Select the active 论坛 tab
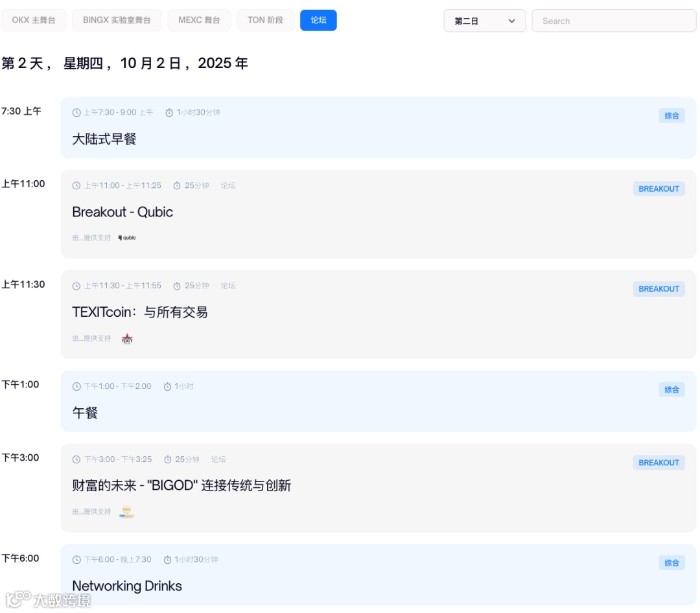700x613 pixels. coord(318,20)
